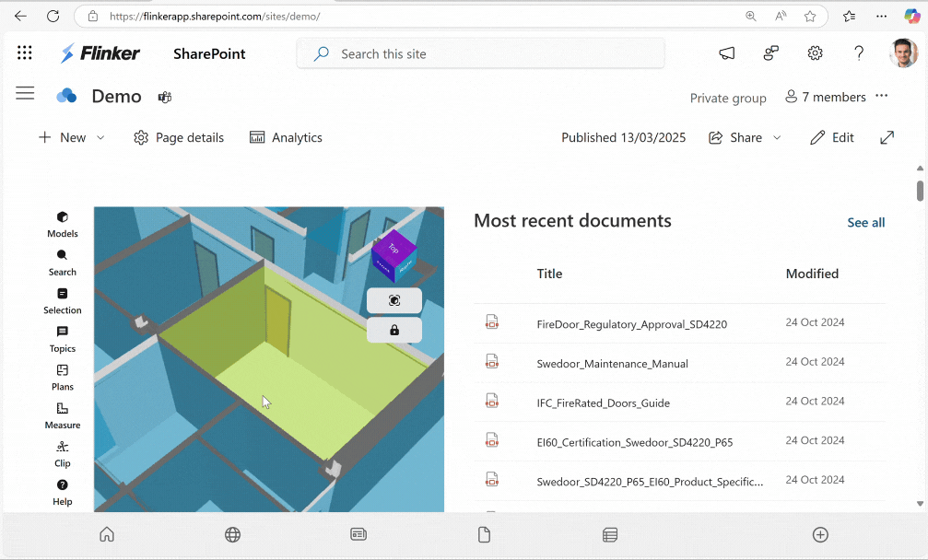
Task: Open the 7 members list
Action: click(825, 97)
